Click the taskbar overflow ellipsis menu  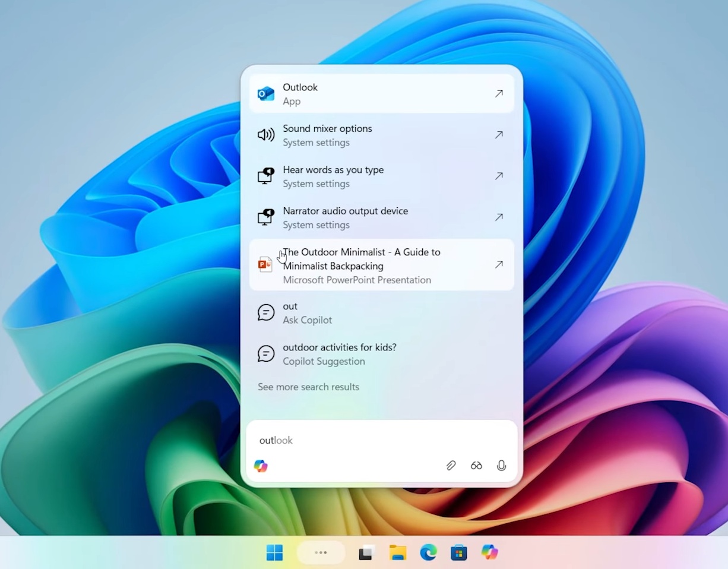pos(321,552)
